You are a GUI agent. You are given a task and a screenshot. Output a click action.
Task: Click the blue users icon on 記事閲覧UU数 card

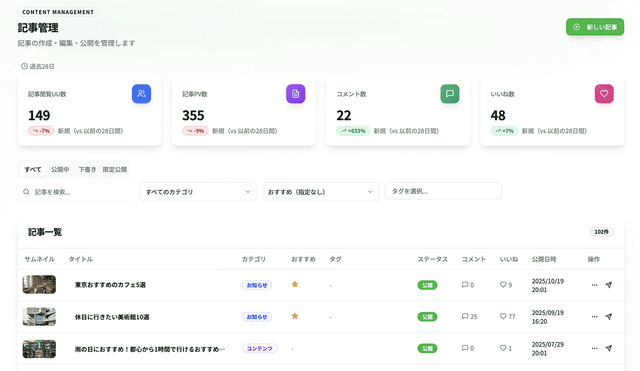[141, 93]
